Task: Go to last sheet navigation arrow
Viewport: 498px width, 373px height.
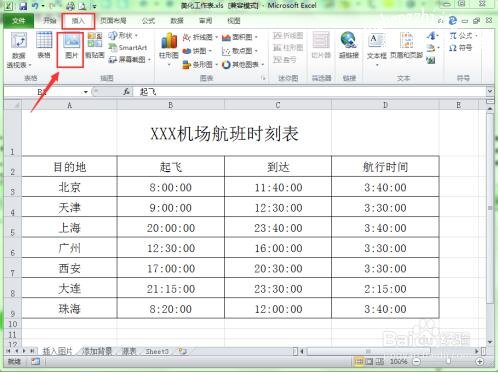Action: (x=32, y=351)
